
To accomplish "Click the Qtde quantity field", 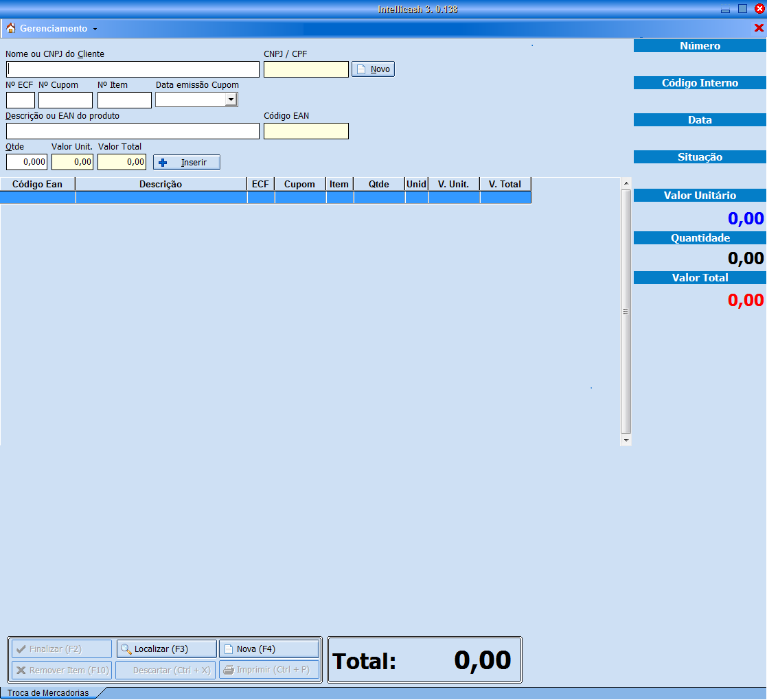I will tap(27, 162).
